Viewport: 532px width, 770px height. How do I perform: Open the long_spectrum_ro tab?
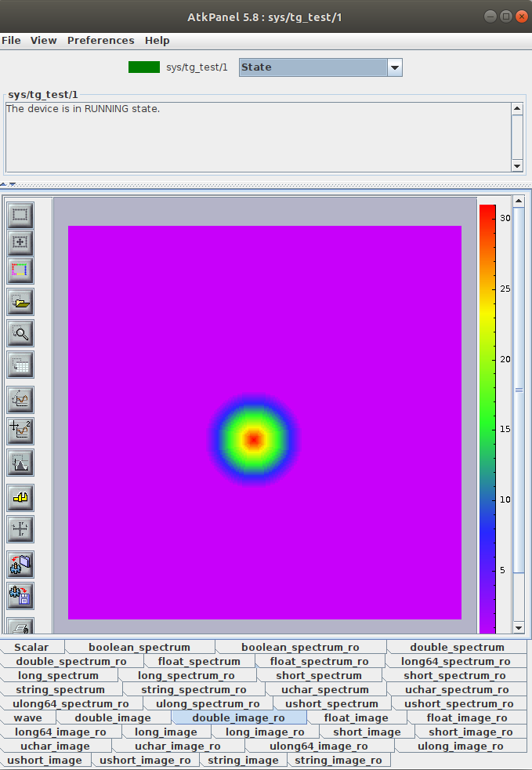tap(186, 676)
